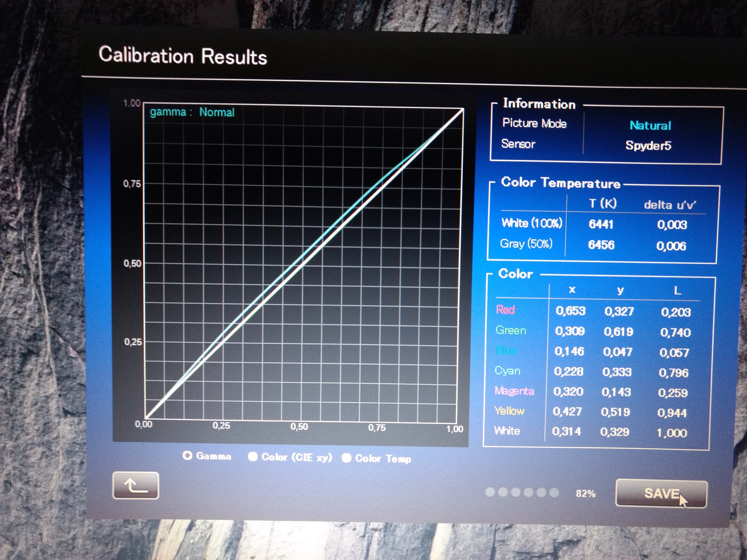Select the Gamma radio button
This screenshot has width=747, height=560.
click(x=188, y=455)
